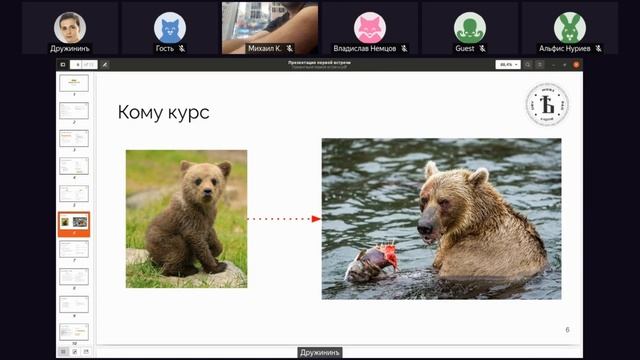Select slide 1 thumbnail in sidebar
Image resolution: width=640 pixels, height=360 pixels.
(x=74, y=83)
